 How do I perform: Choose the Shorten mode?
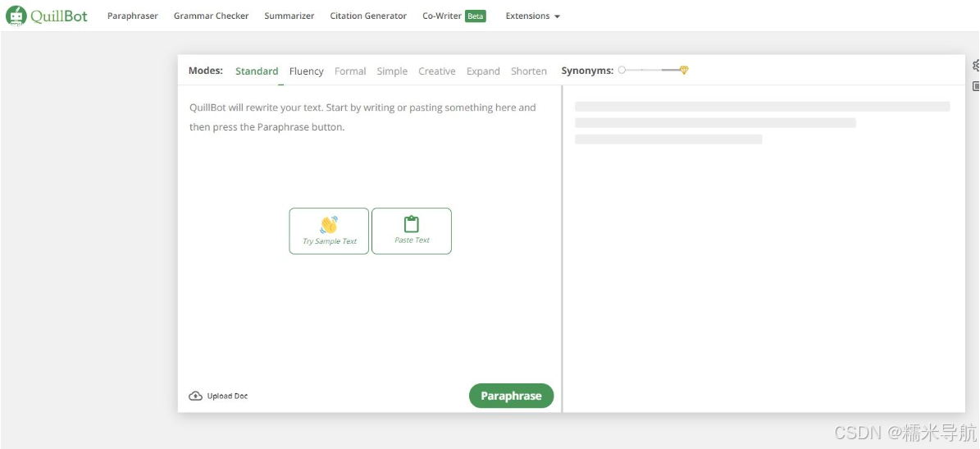529,71
